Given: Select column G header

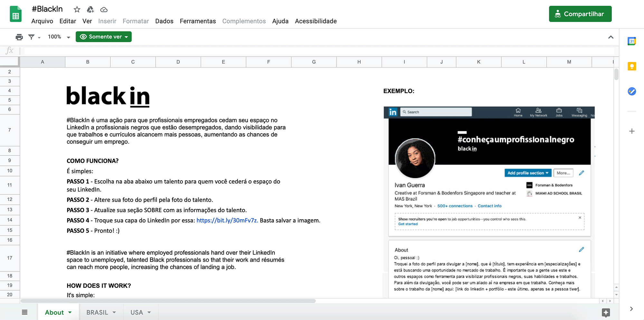Looking at the screenshot, I should click(x=314, y=62).
